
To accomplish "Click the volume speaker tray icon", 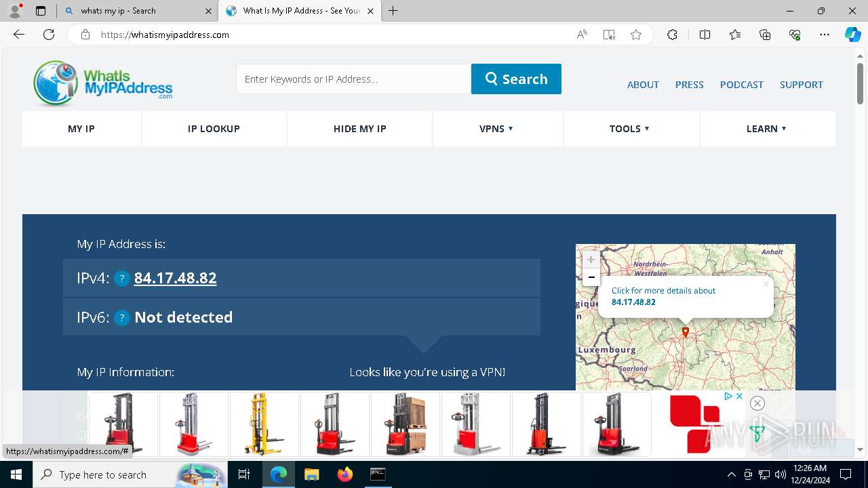I will coord(781,474).
